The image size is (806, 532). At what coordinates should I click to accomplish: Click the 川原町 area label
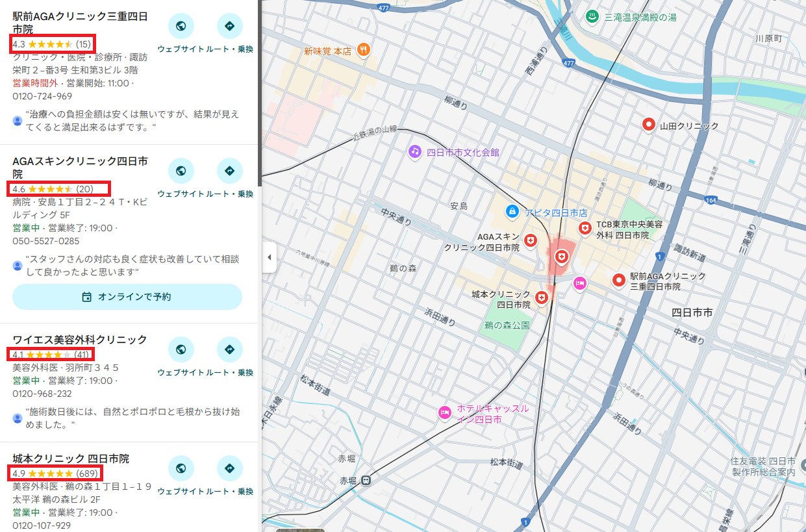pos(769,39)
